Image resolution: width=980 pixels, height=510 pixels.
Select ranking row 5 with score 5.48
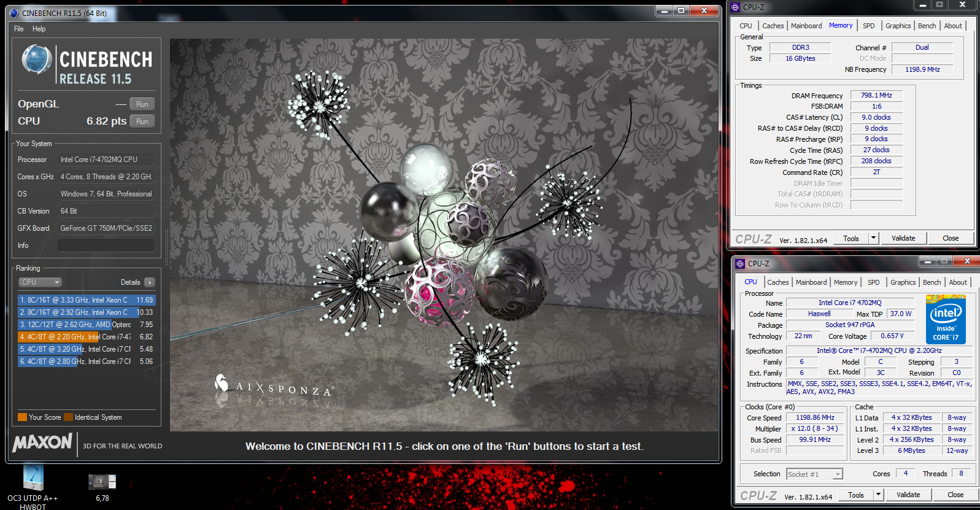pyautogui.click(x=87, y=349)
